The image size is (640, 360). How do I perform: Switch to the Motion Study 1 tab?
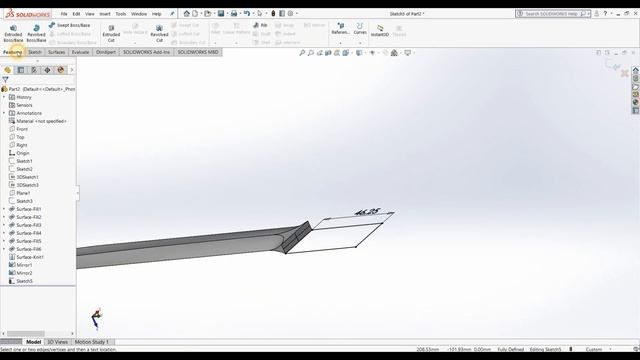92,342
